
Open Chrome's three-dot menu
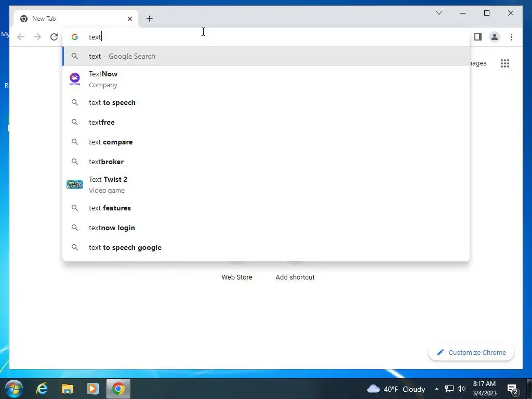coord(511,37)
